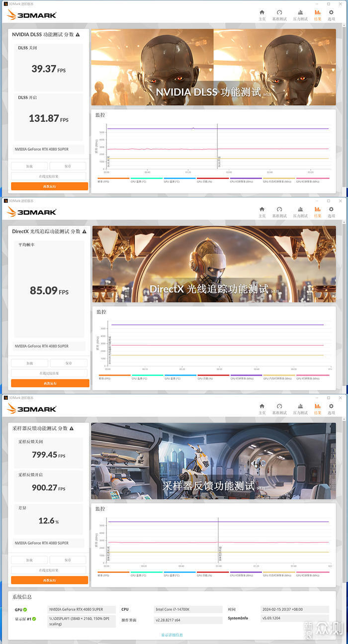
Task: Toggle CPU 温度 legend in the DLSS chart
Action: coord(146,180)
